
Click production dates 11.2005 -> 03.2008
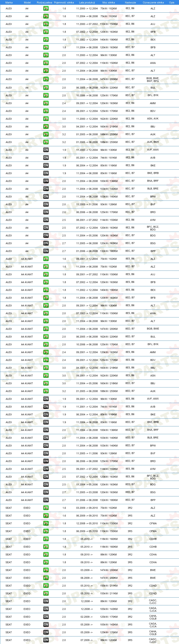[87, 492]
